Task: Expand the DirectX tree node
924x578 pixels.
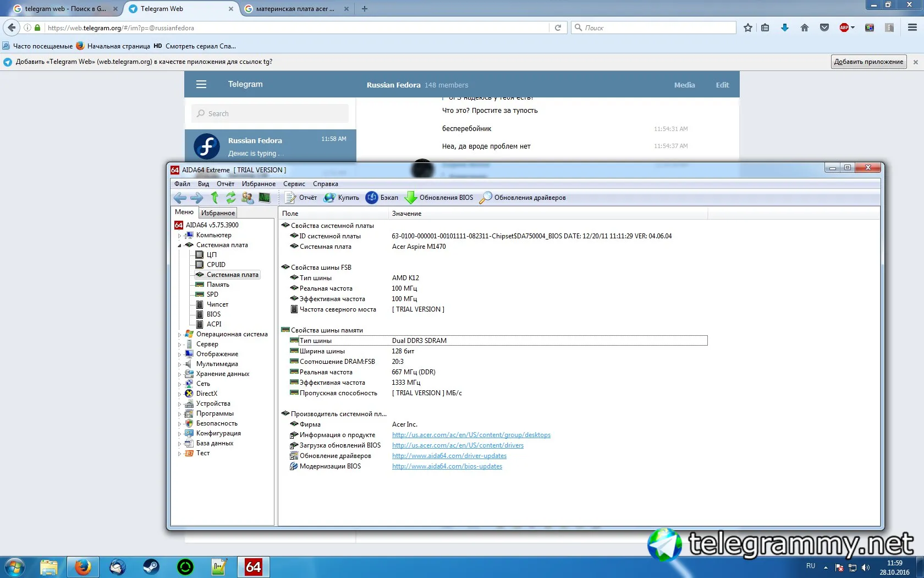Action: (x=179, y=394)
